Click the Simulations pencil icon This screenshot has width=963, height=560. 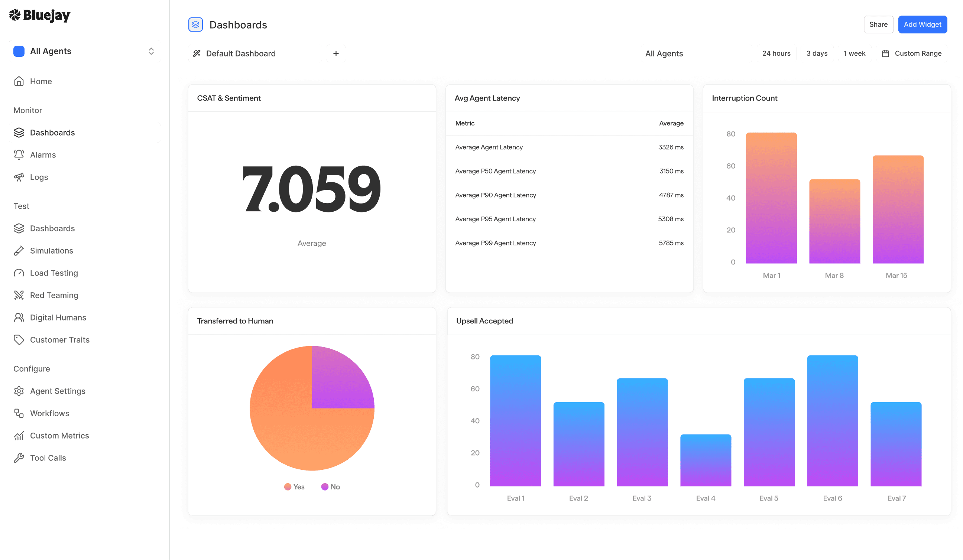pos(19,251)
